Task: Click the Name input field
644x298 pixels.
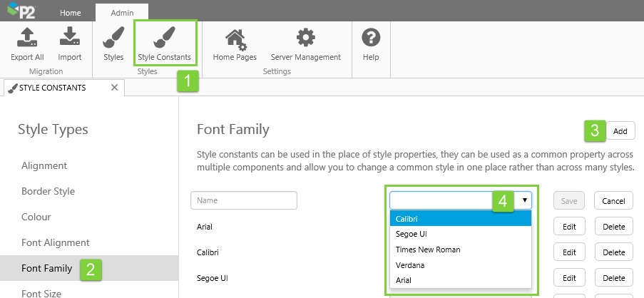Action: click(x=244, y=201)
